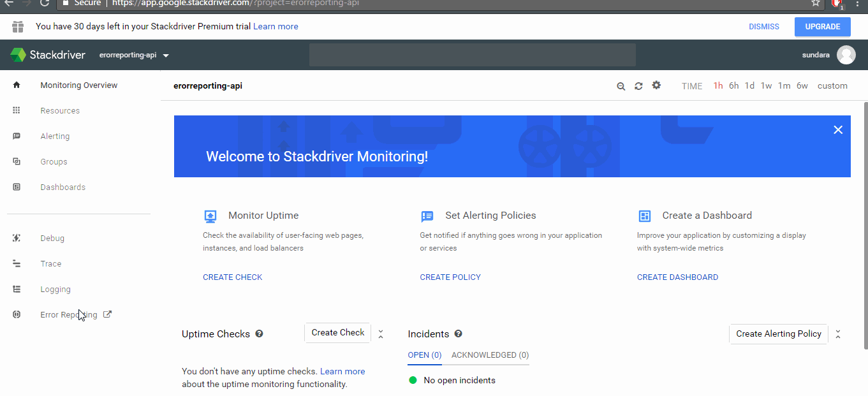Open Resources in the sidebar
The height and width of the screenshot is (396, 868).
[x=60, y=110]
